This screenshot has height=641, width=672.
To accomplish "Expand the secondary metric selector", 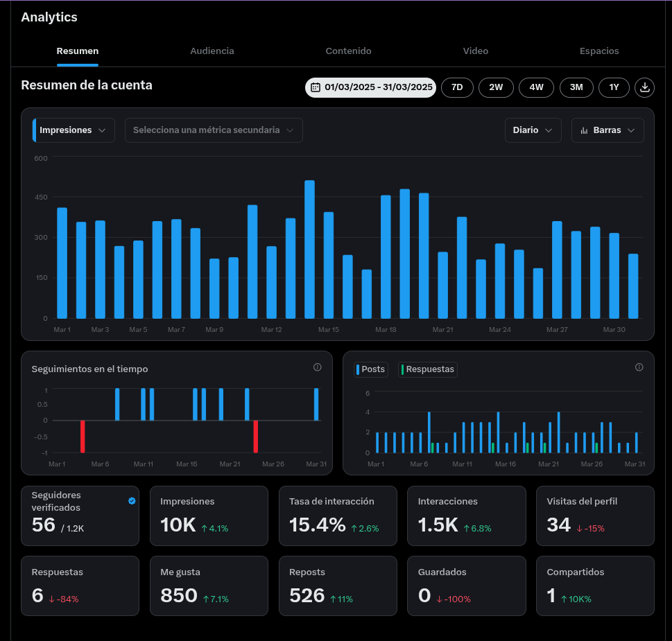I will (x=214, y=130).
